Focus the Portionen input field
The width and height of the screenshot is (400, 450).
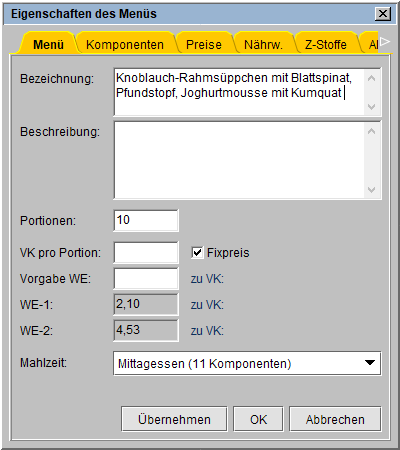pyautogui.click(x=146, y=220)
